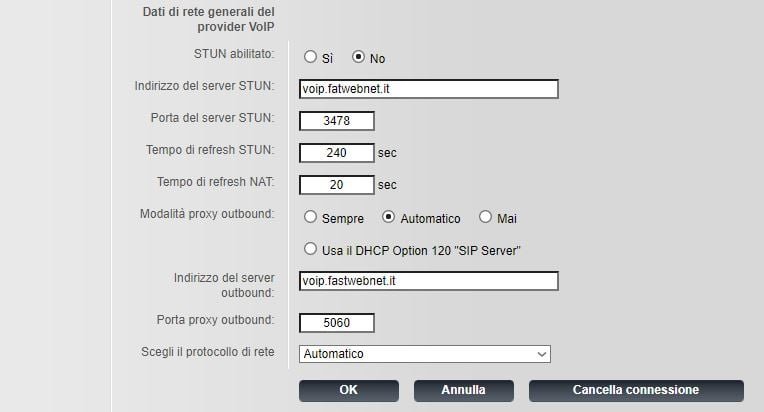Viewport: 764px width, 412px height.
Task: Click the 'Dati di rete generali del provider VoIP' heading
Action: (x=209, y=19)
